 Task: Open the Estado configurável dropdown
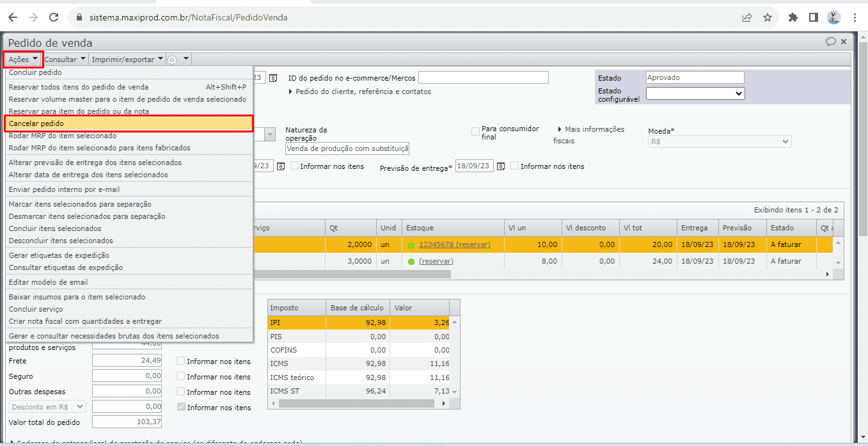[695, 93]
